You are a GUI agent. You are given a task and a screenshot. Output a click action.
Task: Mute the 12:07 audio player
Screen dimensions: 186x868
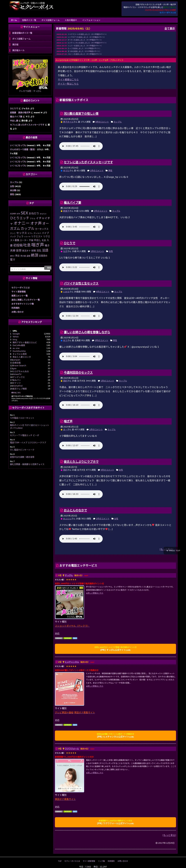[94, 445]
